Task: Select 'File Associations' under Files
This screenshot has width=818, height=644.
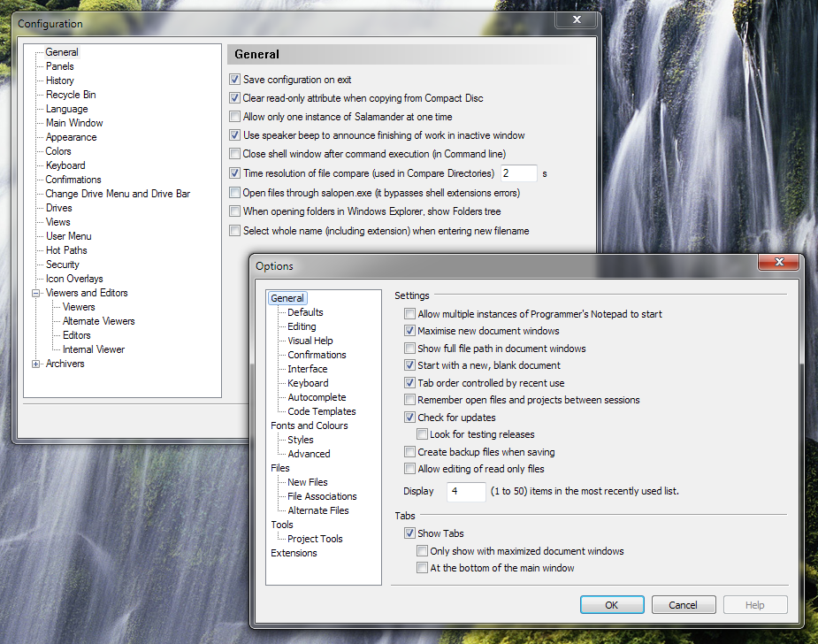Action: point(322,496)
